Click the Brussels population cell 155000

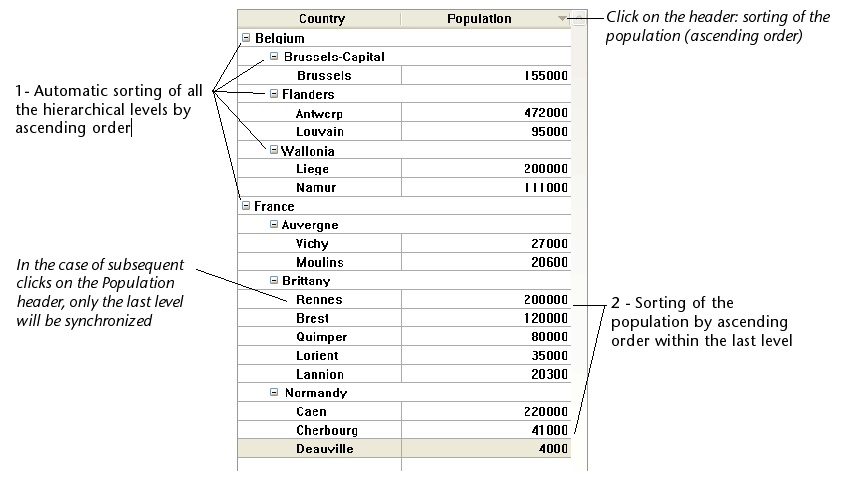[546, 75]
